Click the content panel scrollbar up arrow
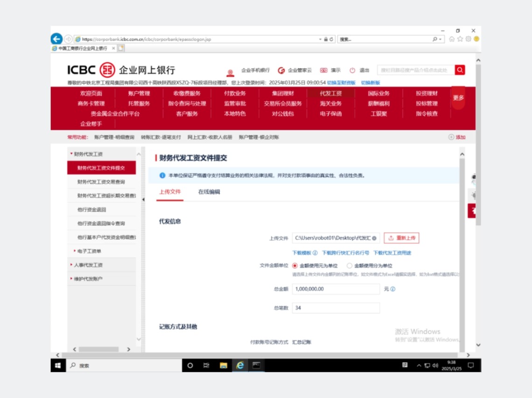This screenshot has width=532, height=398. pyautogui.click(x=462, y=154)
